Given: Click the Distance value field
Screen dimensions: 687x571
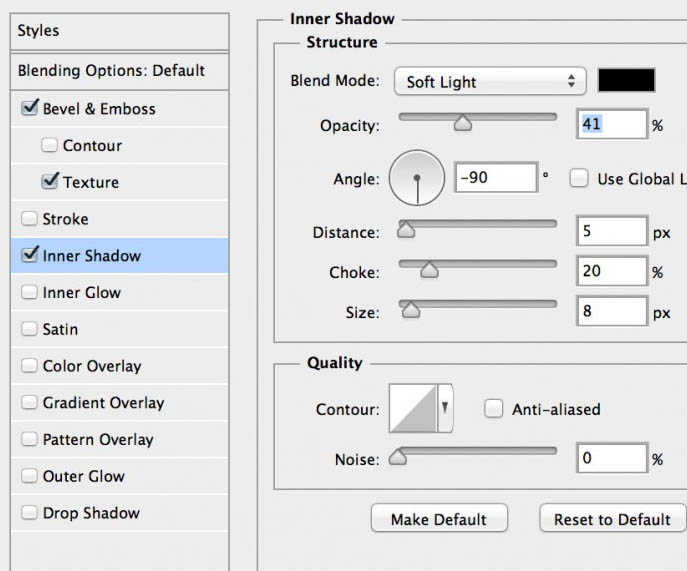Looking at the screenshot, I should (612, 231).
